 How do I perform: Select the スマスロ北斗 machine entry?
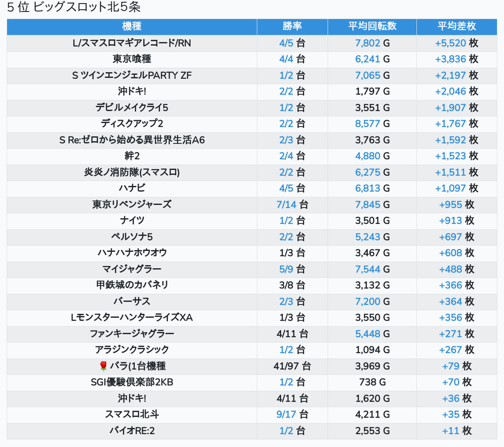coord(132,414)
